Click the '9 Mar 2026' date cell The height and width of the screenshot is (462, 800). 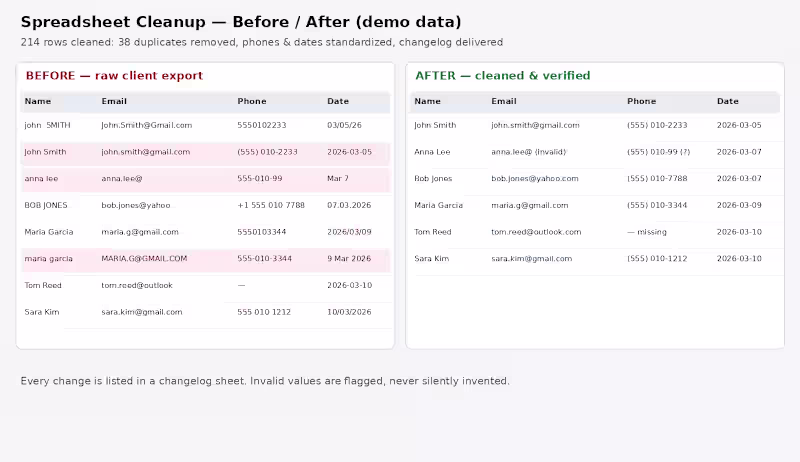click(349, 259)
